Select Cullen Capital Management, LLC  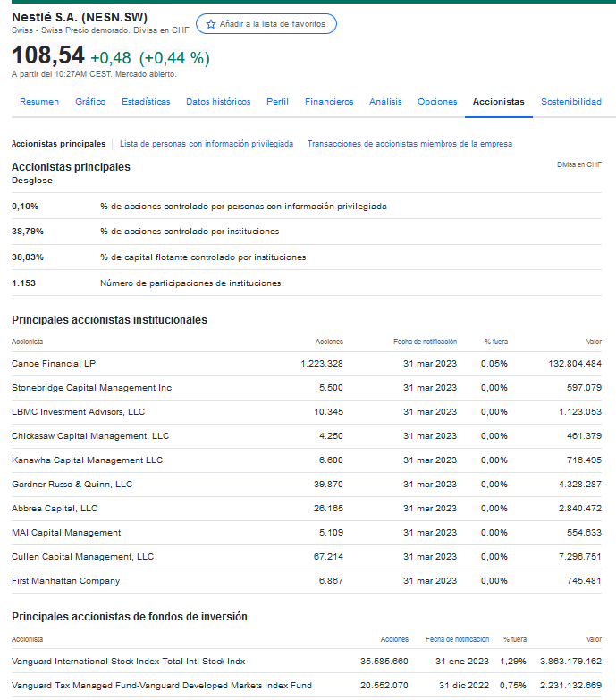[82, 556]
